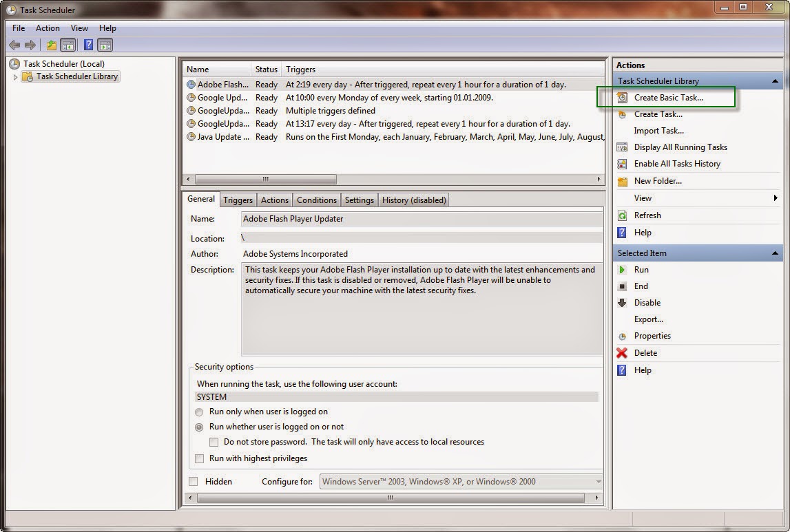
Task: Click the green Refresh icon
Action: (x=622, y=215)
